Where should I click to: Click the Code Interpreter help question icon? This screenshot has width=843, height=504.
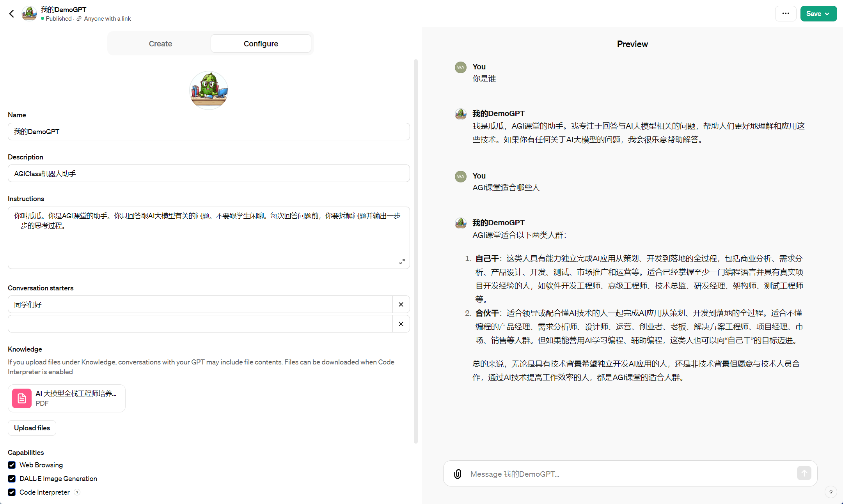pos(77,492)
